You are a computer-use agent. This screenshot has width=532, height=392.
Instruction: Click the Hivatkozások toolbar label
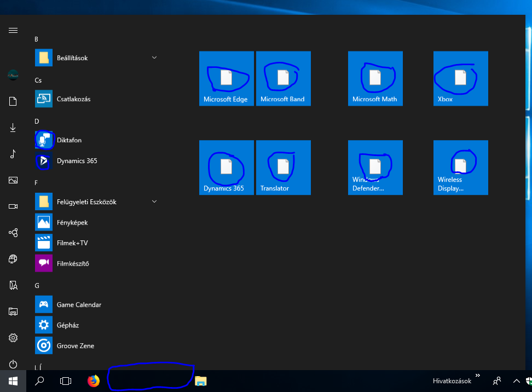tap(452, 381)
